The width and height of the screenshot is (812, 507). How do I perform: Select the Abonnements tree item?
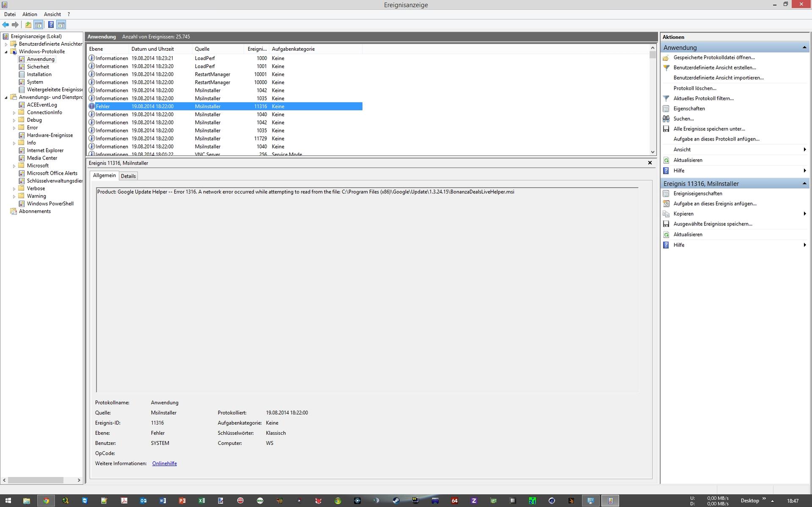click(35, 211)
